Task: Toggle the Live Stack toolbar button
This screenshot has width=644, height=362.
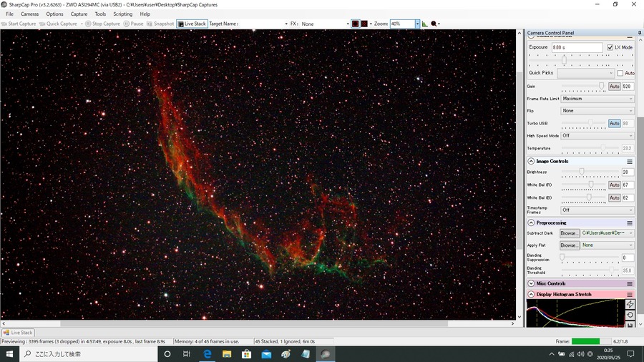Action: coord(192,24)
